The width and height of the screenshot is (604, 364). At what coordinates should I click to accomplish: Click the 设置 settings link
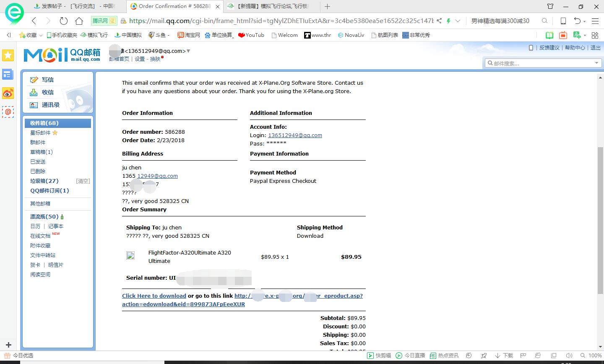click(x=140, y=59)
